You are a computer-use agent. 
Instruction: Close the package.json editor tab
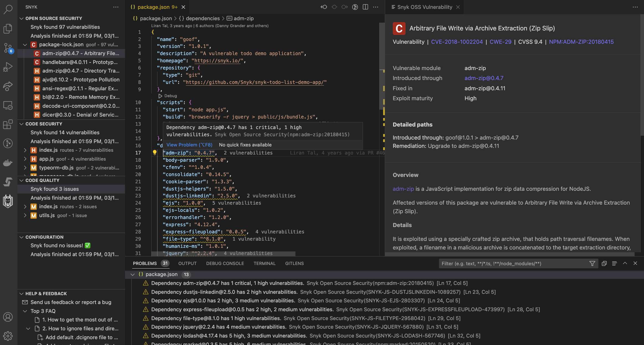(x=183, y=7)
